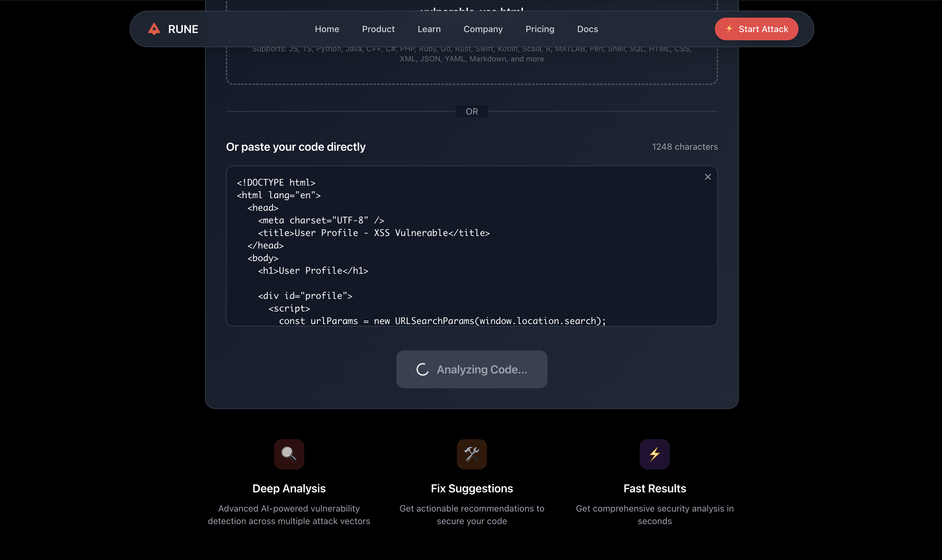Go to the Learn section

click(429, 29)
